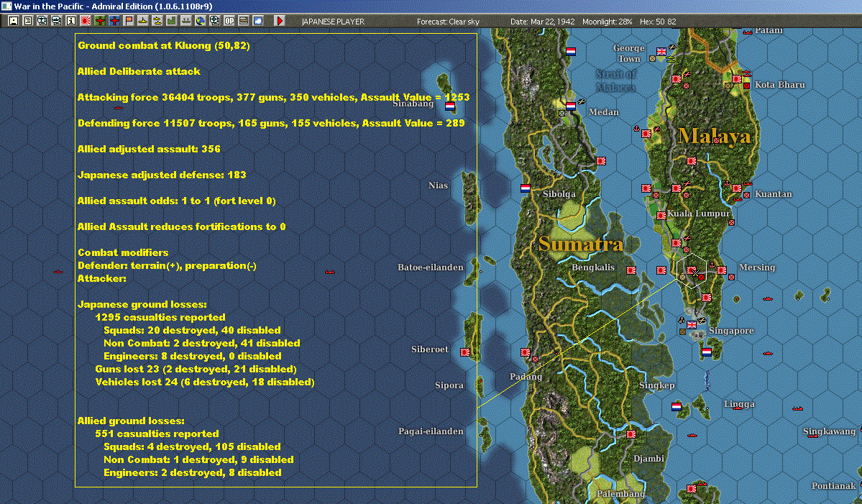
Task: Click the cloud weather toolbar icon
Action: [x=258, y=21]
